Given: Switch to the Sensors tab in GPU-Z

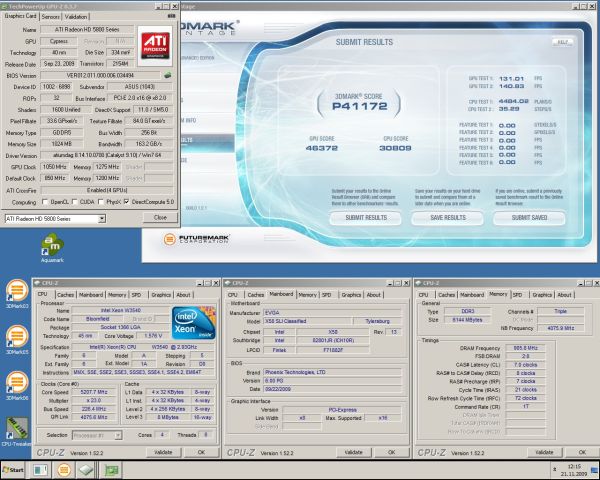Looking at the screenshot, I should (x=51, y=16).
